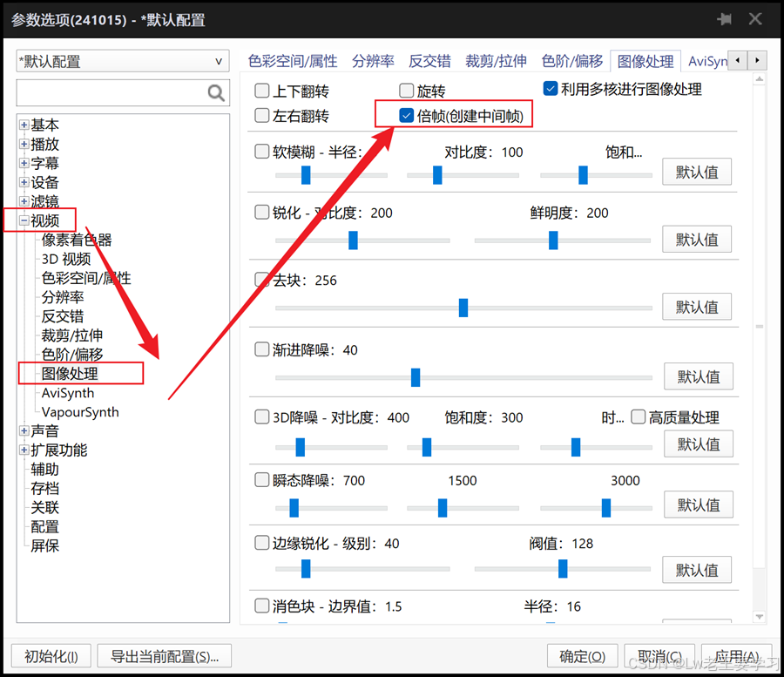Enable 渐进降噪 checkbox

point(262,349)
